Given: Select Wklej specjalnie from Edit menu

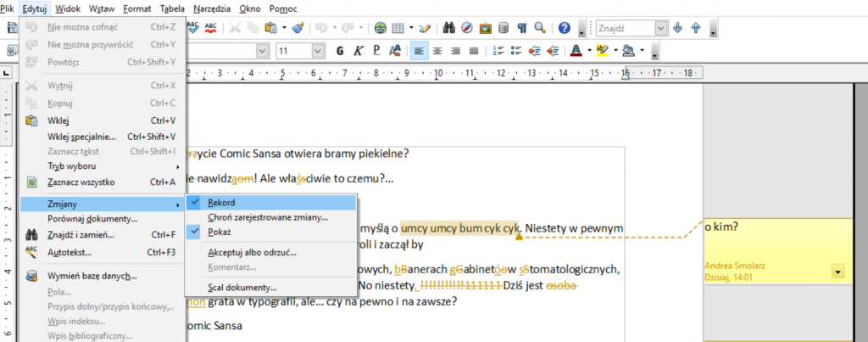Looking at the screenshot, I should 81,136.
